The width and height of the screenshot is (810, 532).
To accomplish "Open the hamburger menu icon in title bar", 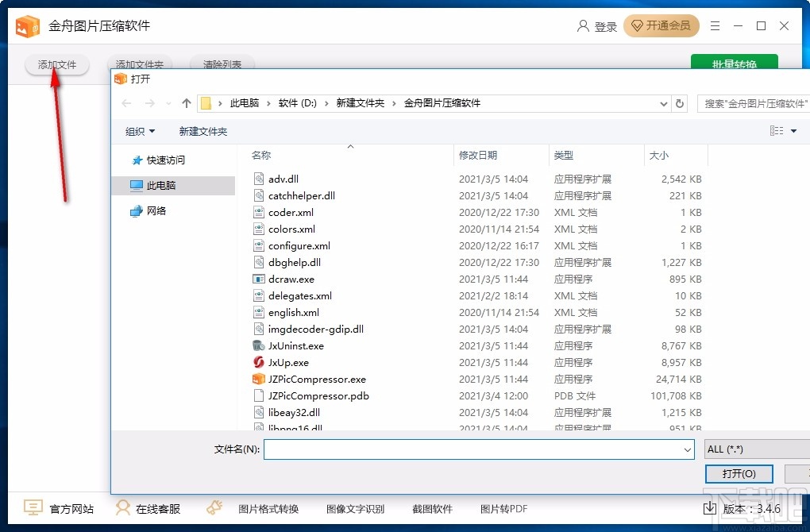I will pyautogui.click(x=714, y=26).
